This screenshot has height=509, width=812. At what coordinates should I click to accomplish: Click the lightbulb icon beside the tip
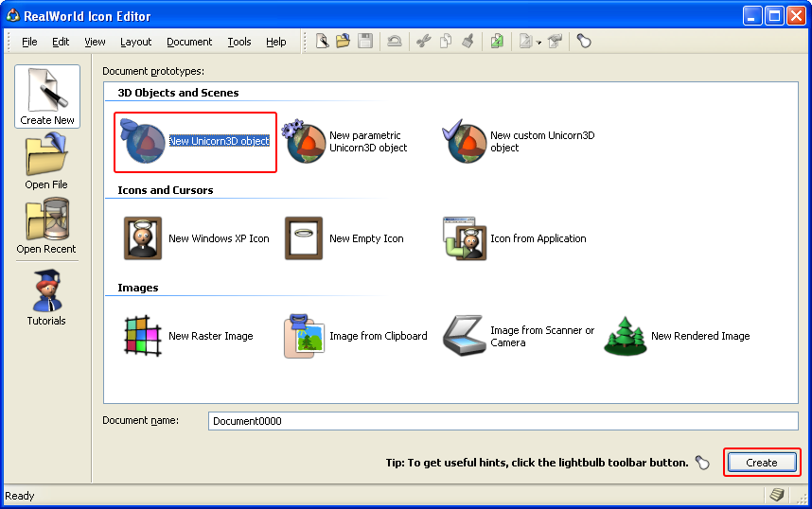pyautogui.click(x=702, y=463)
